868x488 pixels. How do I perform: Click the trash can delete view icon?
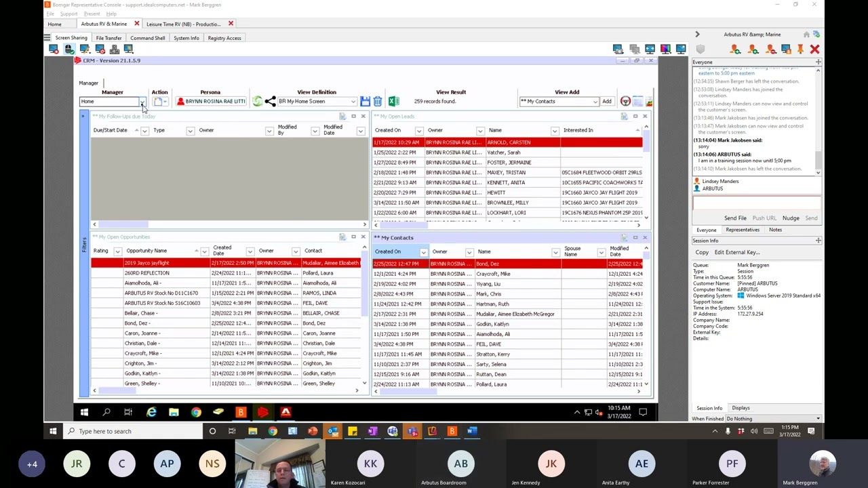click(378, 102)
